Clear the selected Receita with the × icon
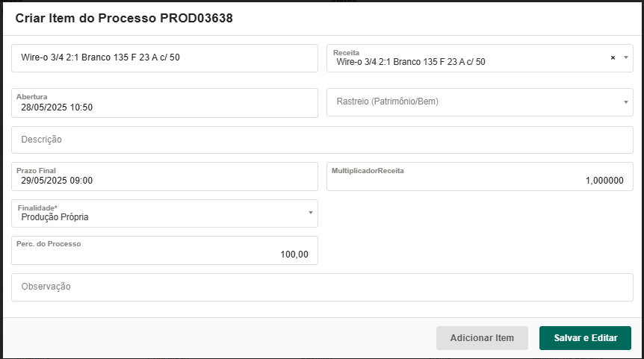This screenshot has height=359, width=644. (613, 58)
